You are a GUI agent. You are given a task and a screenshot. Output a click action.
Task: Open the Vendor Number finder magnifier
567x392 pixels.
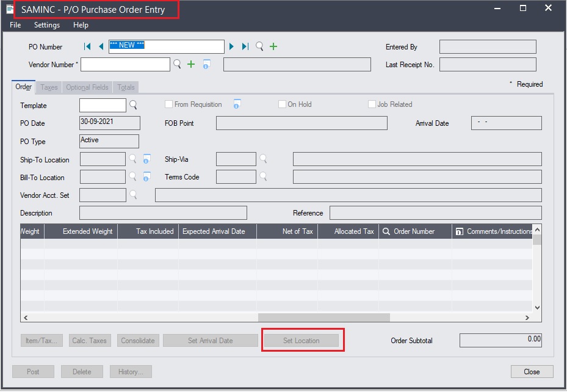click(x=177, y=64)
